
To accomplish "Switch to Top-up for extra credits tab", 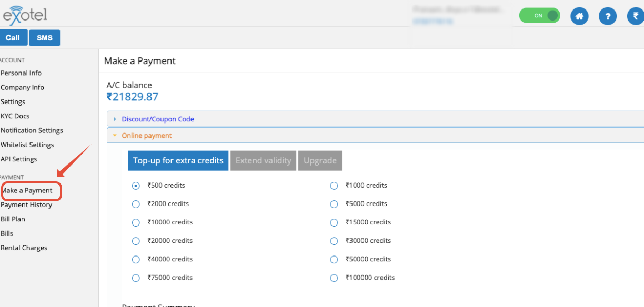I will point(178,161).
